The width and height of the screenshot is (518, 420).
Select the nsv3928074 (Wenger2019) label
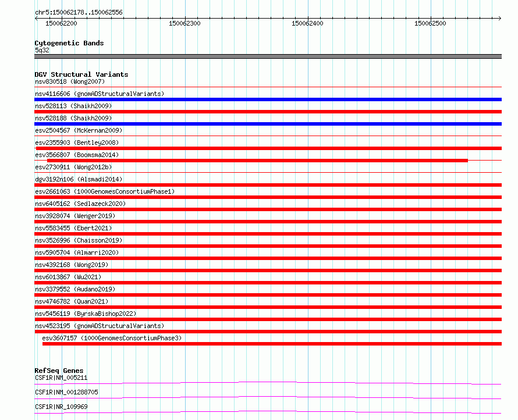[75, 216]
